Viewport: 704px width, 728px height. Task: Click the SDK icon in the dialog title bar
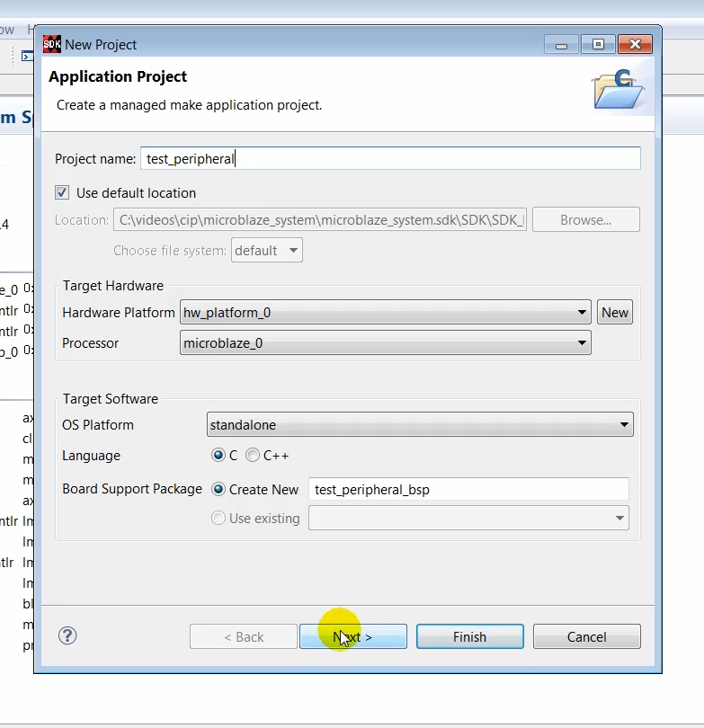[51, 45]
